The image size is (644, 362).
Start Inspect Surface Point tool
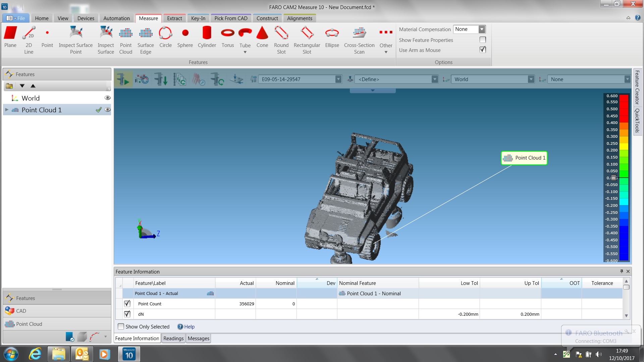[x=76, y=40]
